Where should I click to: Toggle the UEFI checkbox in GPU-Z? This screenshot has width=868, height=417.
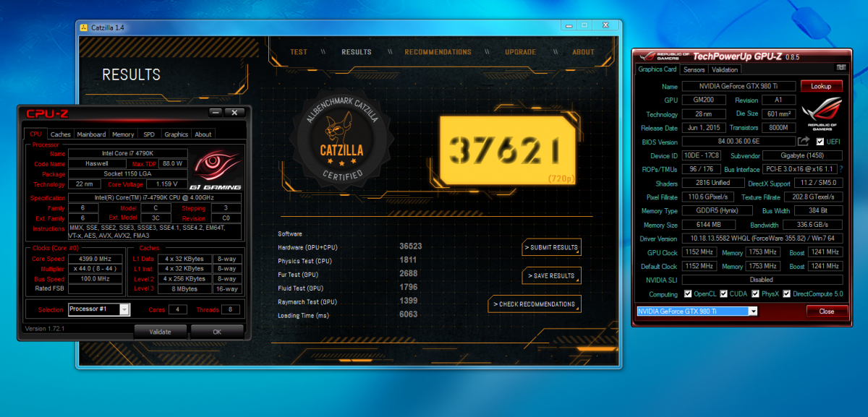(x=820, y=142)
